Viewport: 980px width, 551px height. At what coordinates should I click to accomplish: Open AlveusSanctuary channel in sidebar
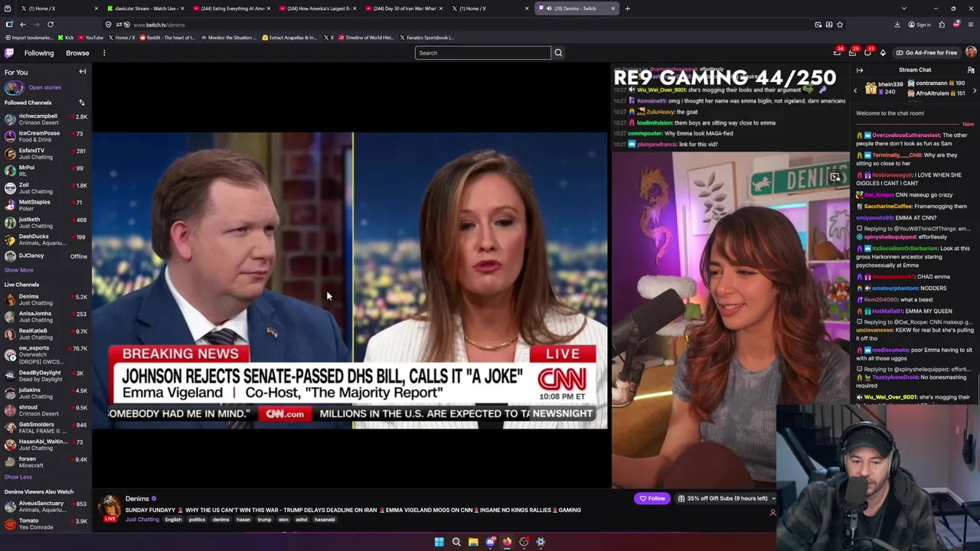pos(46,507)
